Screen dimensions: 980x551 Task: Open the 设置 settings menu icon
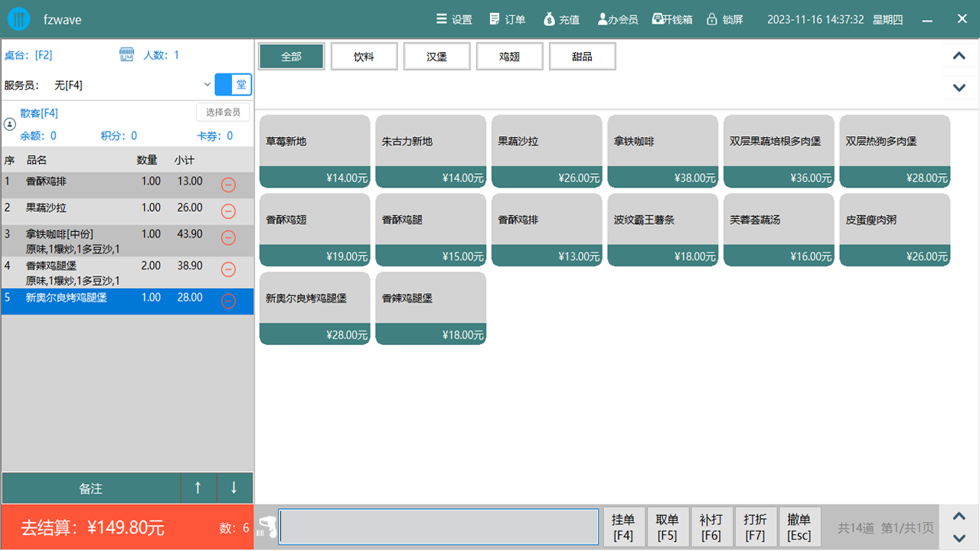tap(441, 19)
